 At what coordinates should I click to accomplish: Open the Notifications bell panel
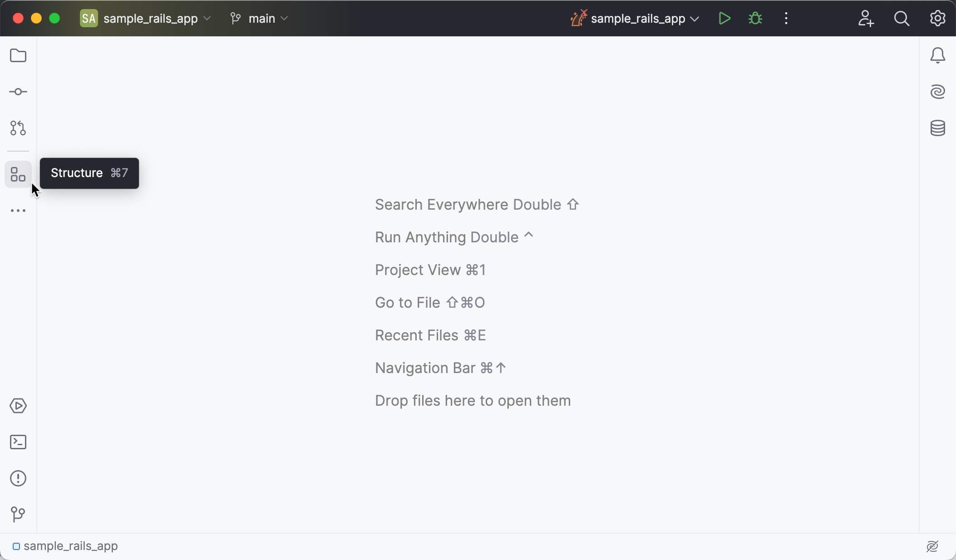click(937, 56)
